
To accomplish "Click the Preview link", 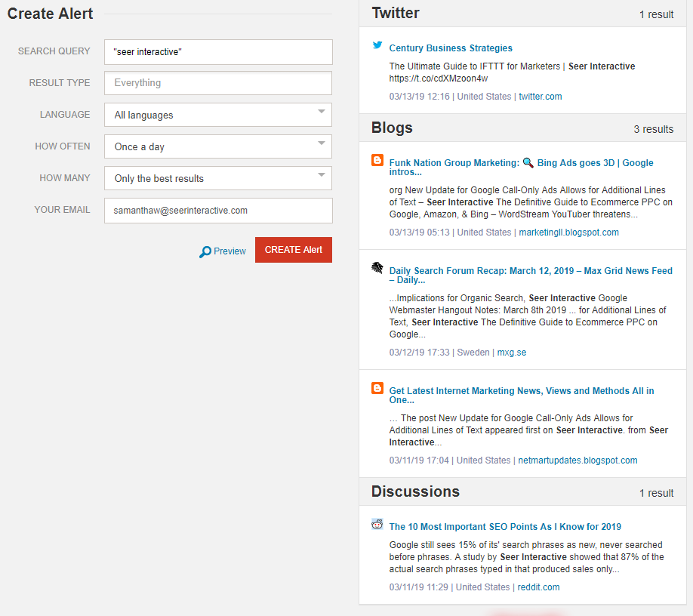I will (229, 251).
